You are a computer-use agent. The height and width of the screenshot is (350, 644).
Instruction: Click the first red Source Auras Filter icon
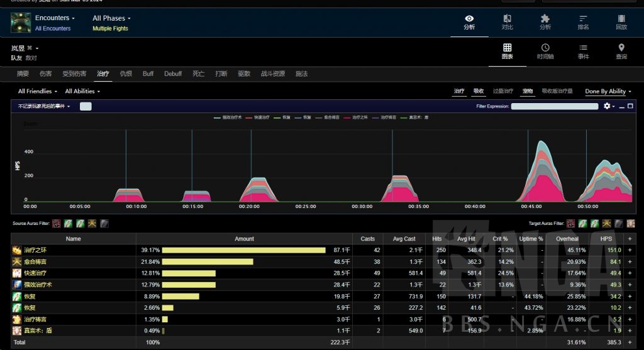pos(57,224)
